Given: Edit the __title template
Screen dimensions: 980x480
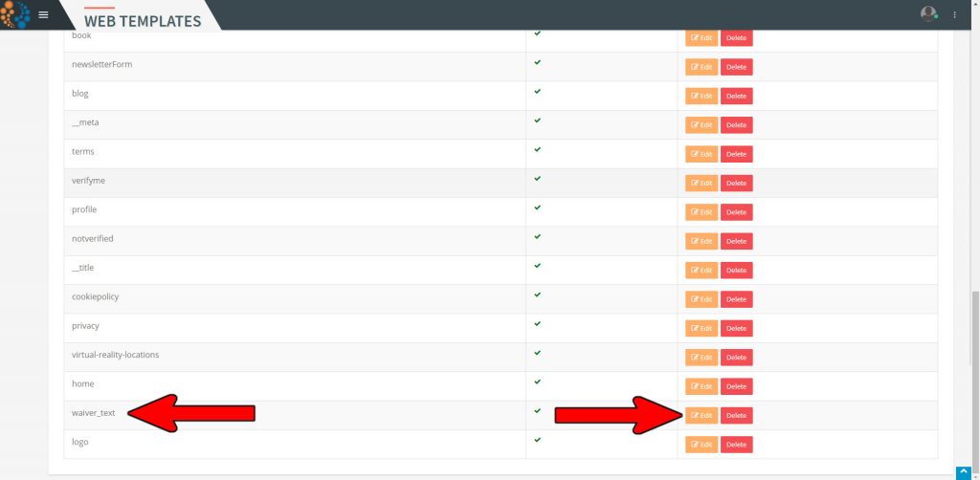Looking at the screenshot, I should [x=702, y=271].
